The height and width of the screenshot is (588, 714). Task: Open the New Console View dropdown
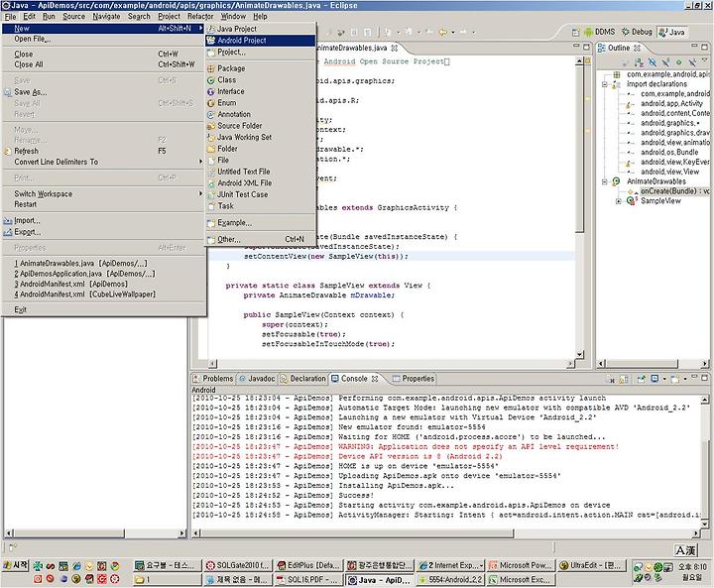point(685,379)
